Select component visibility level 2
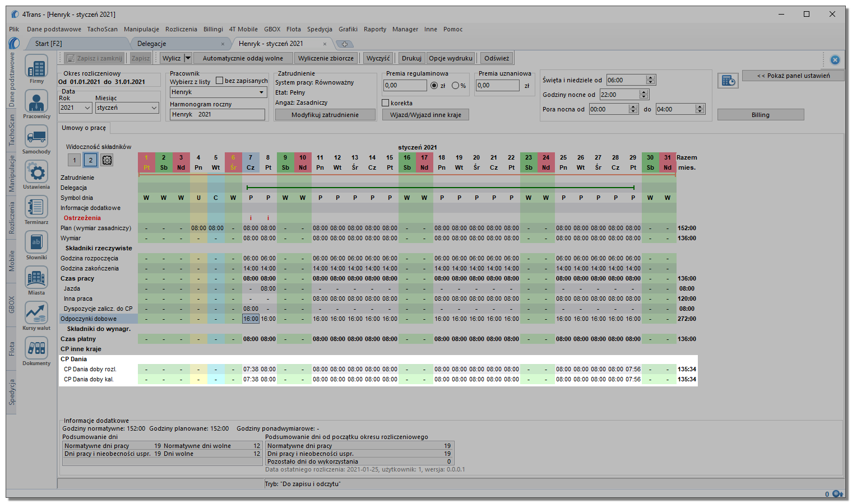Image resolution: width=852 pixels, height=504 pixels. (91, 160)
